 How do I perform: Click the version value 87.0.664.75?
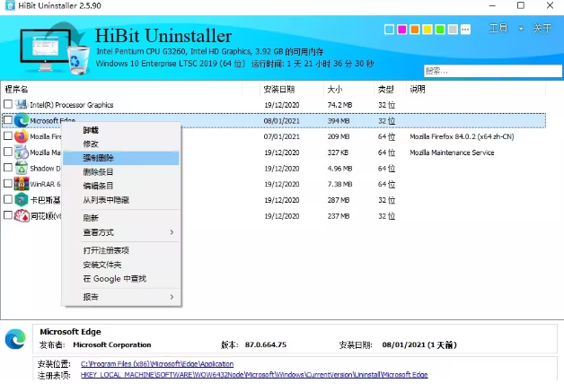[x=266, y=345]
